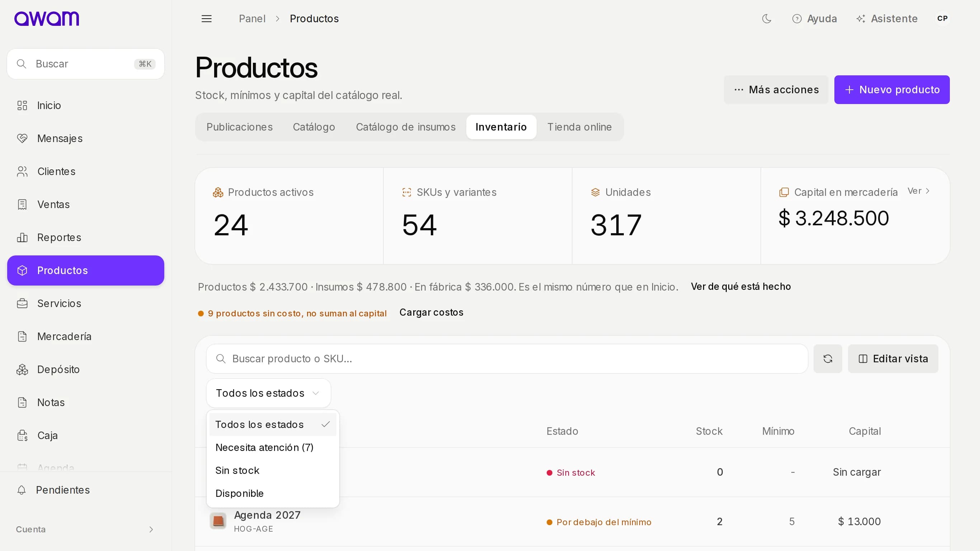Open Pendientes notifications

(x=86, y=490)
